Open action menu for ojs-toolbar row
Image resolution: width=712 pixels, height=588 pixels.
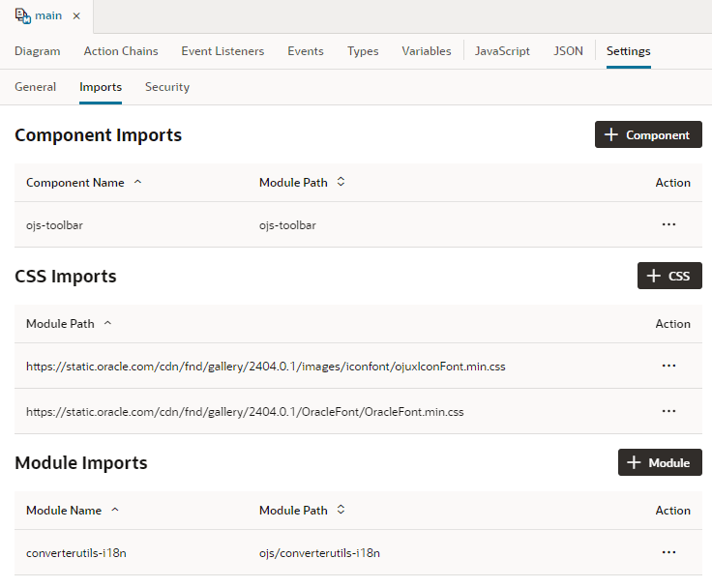pos(668,224)
